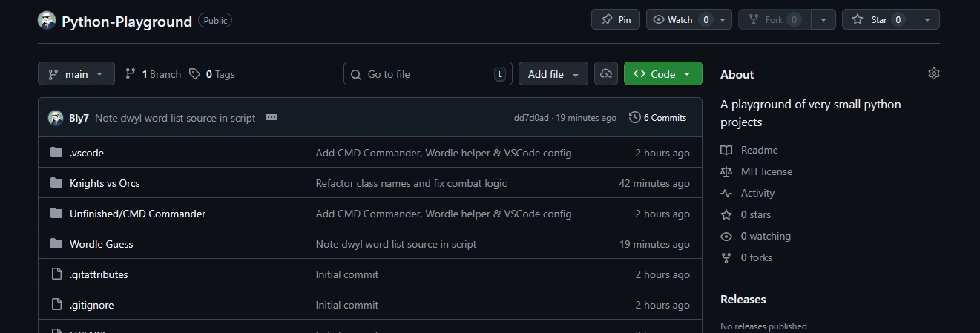980x333 pixels.
Task: Click the Python-Playground repository title
Action: (x=127, y=22)
